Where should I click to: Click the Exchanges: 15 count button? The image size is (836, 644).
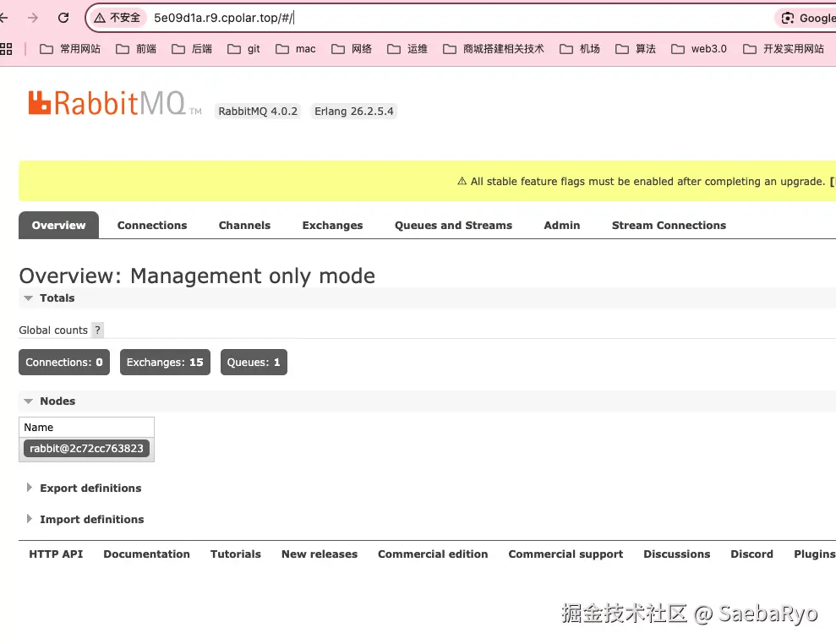[165, 362]
